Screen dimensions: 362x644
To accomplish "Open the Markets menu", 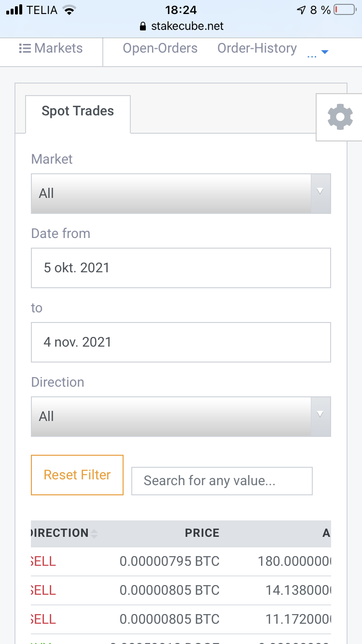I will pyautogui.click(x=51, y=48).
